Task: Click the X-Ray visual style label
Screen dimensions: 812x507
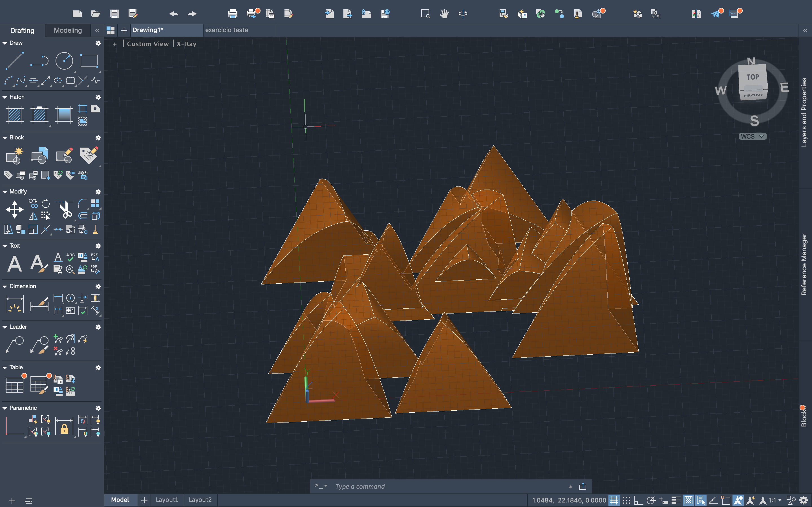Action: click(x=187, y=44)
